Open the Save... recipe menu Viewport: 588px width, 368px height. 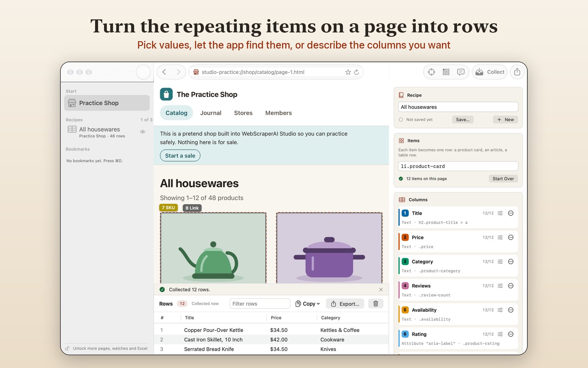[463, 120]
